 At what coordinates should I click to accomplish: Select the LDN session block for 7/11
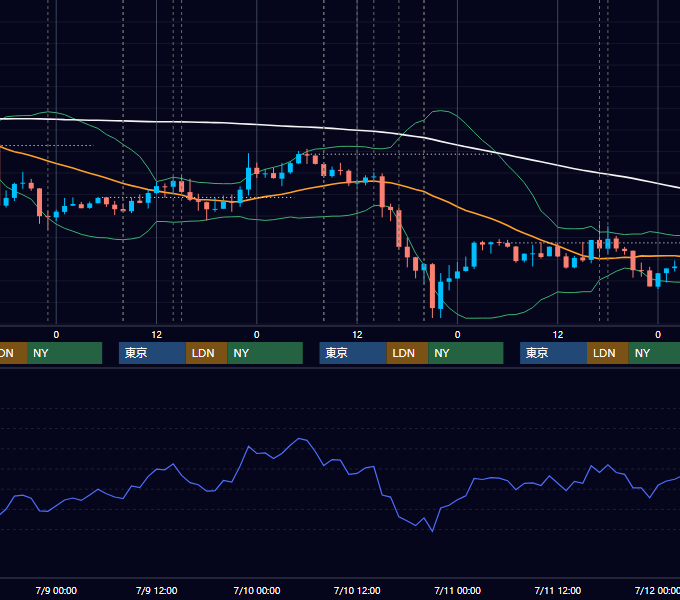tap(608, 353)
